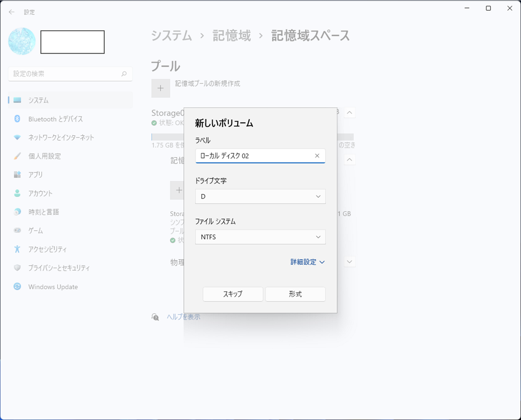
Task: Navigate to 記憶域 breadcrumb
Action: click(x=232, y=36)
